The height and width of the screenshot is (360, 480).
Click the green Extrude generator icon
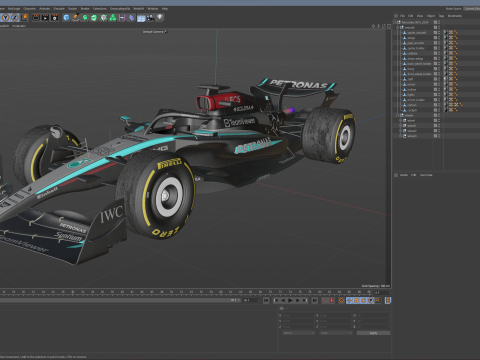click(x=94, y=17)
